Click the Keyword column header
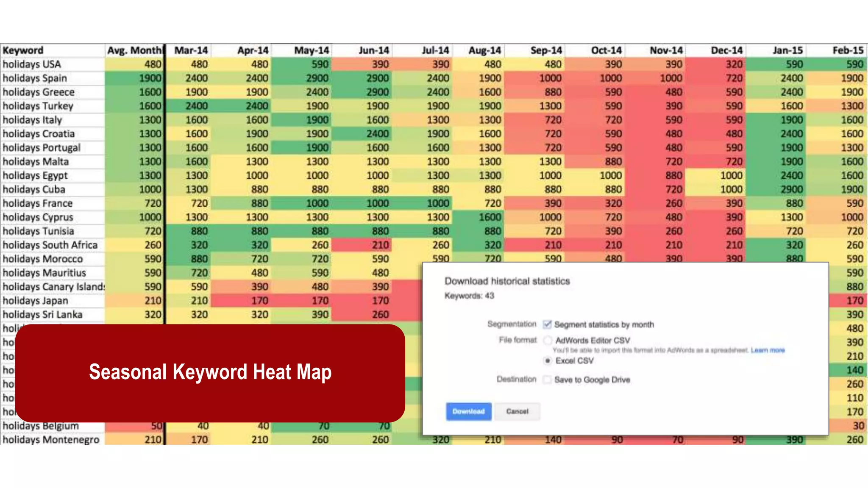 tap(53, 50)
